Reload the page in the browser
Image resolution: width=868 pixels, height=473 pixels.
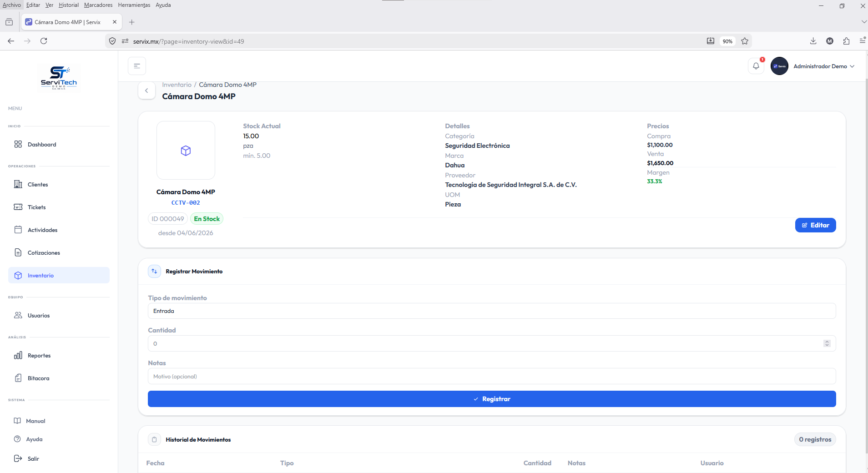click(x=44, y=41)
